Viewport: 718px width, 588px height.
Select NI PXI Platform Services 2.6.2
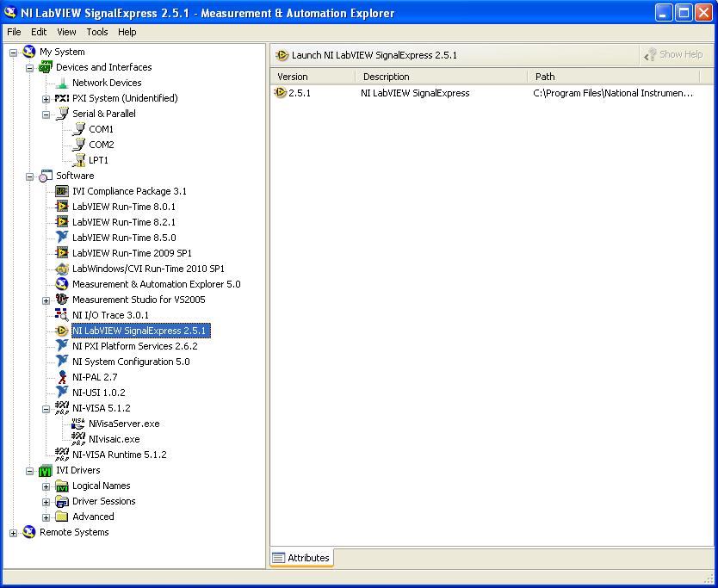coord(135,346)
